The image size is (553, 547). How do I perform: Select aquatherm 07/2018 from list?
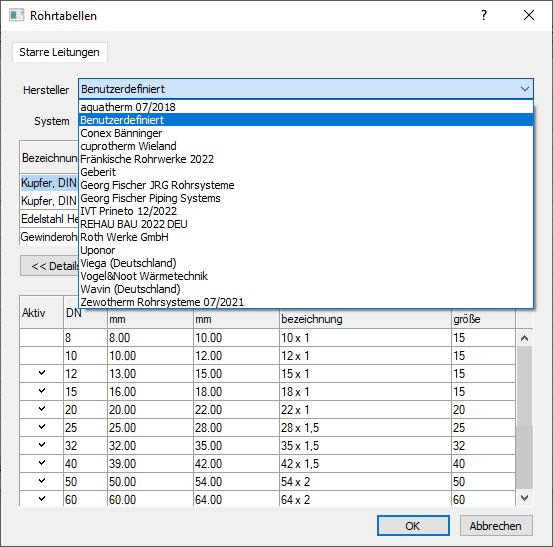[x=306, y=107]
